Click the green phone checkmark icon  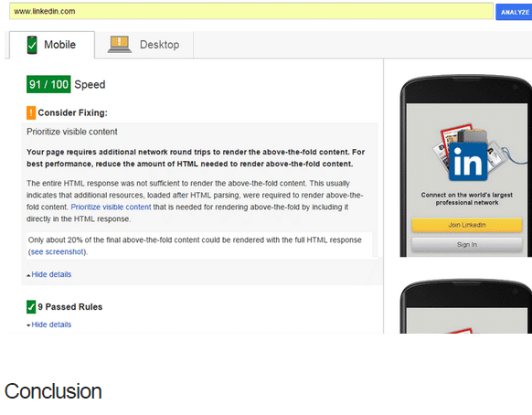(x=32, y=45)
